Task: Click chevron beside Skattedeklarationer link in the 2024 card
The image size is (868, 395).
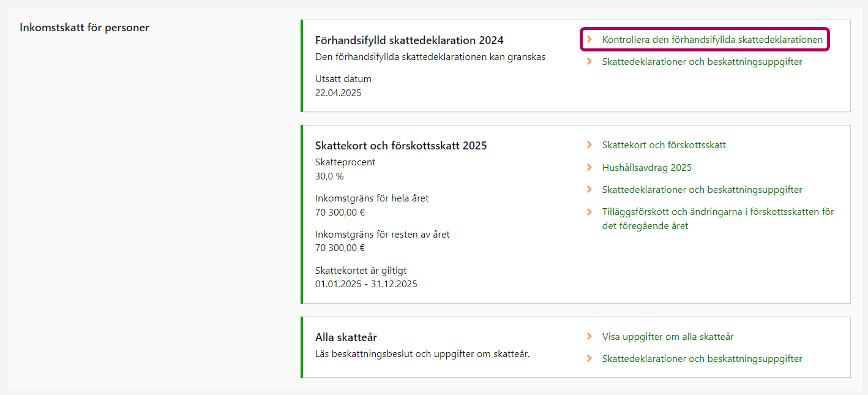Action: [x=589, y=61]
